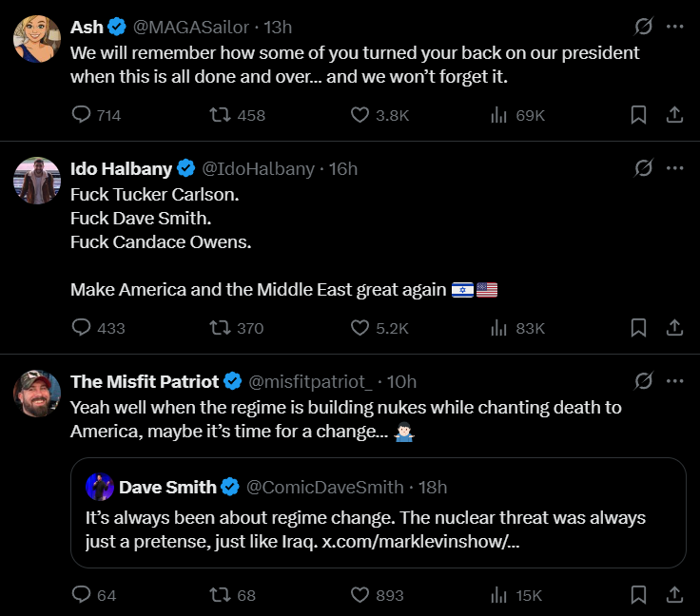Screen dimensions: 700x616
Task: Like The Misfit Patriot's post
Action: 360,595
